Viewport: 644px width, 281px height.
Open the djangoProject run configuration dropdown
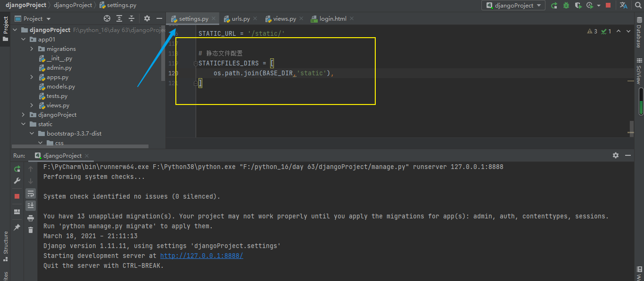coord(513,5)
